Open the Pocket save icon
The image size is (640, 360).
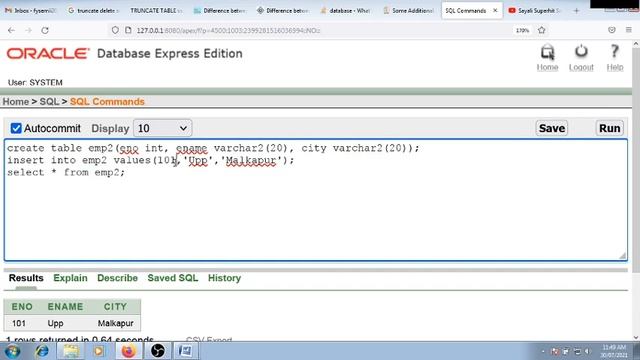(611, 30)
